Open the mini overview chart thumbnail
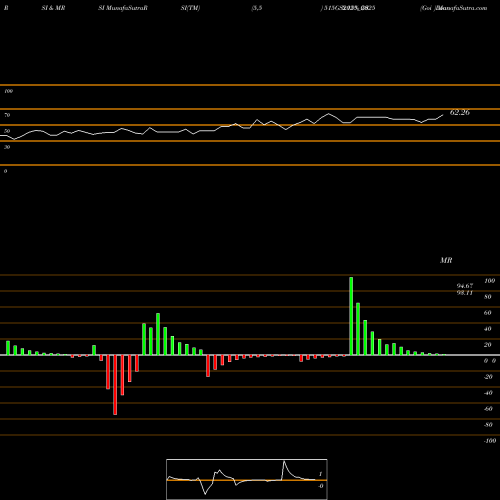 point(247,479)
